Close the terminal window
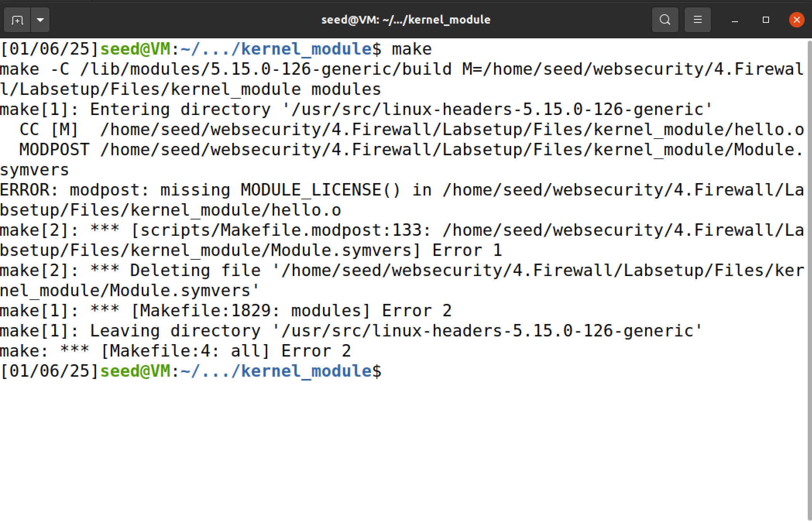 click(x=797, y=20)
